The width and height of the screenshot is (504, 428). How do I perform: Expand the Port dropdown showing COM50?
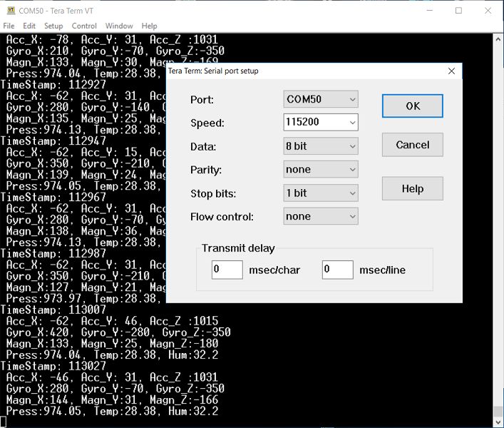321,99
